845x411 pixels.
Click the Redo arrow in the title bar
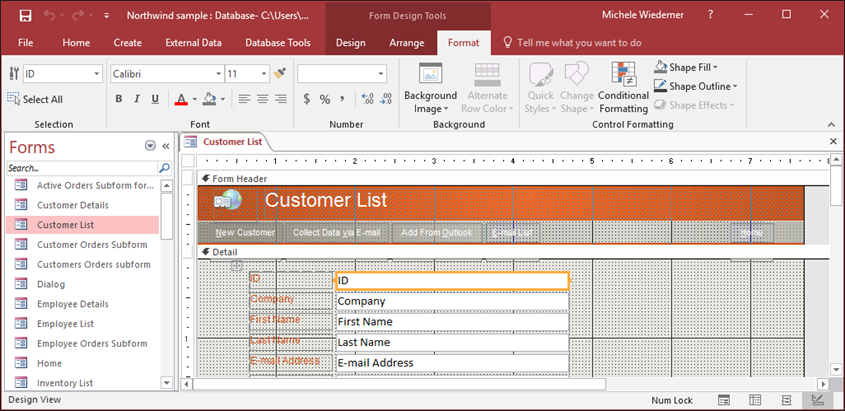click(x=79, y=16)
